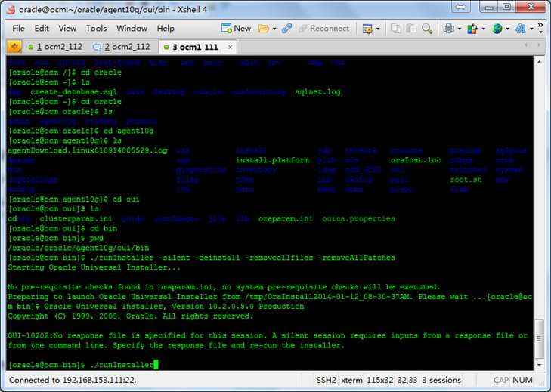
Task: Click the New session toolbar button
Action: coord(236,29)
